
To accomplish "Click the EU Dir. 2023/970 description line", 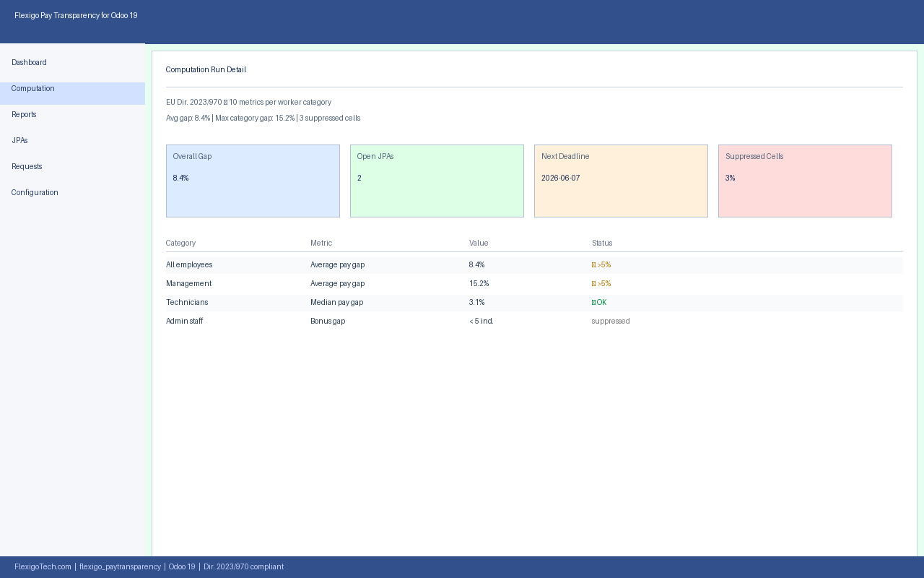I will [248, 103].
